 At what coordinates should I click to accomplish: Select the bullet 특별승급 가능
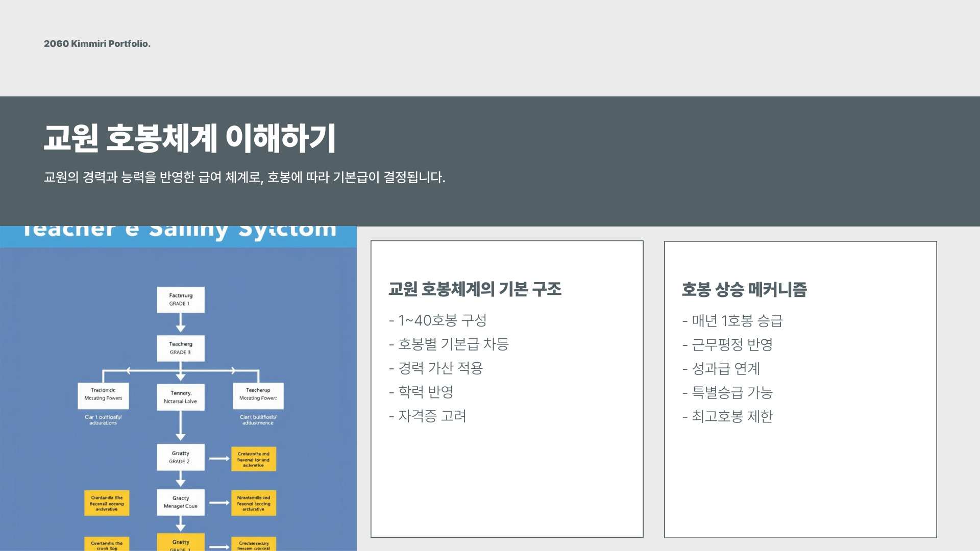(x=727, y=393)
